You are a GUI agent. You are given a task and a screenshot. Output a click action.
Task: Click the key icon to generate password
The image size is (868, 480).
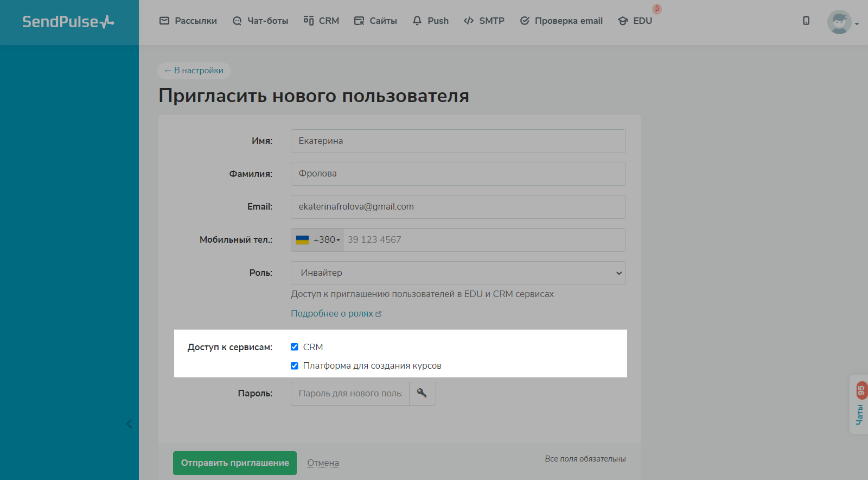tap(422, 393)
